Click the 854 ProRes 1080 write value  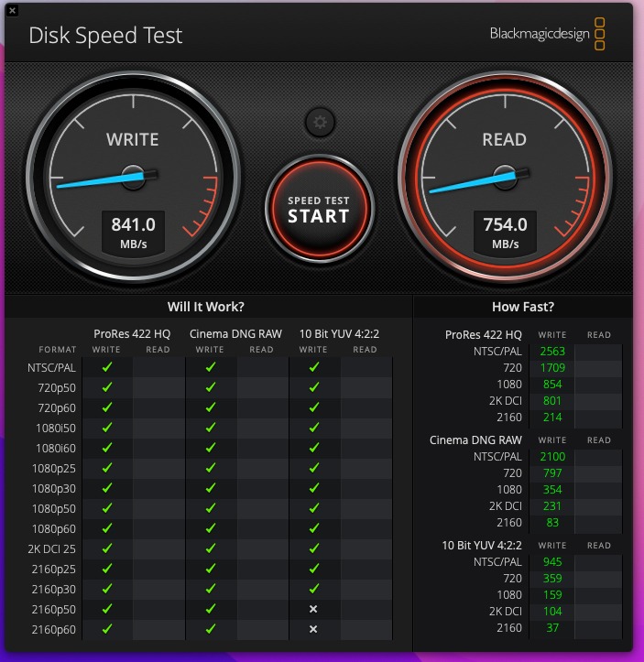click(x=552, y=385)
